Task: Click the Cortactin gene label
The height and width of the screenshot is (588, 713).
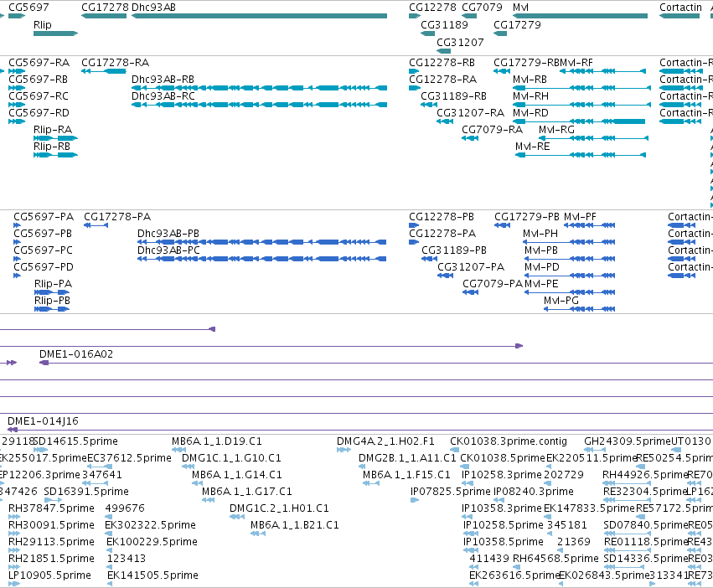Action: [680, 8]
